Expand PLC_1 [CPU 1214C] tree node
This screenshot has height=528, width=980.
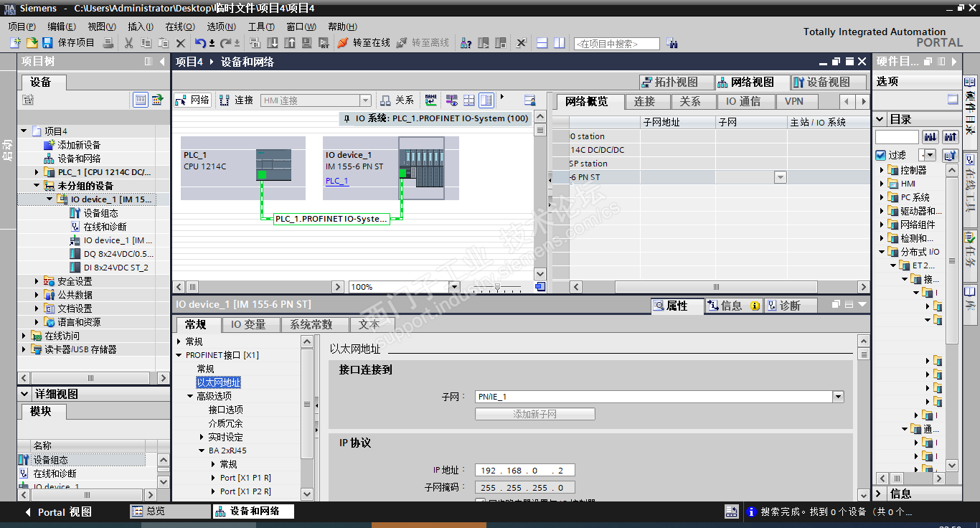coord(37,172)
